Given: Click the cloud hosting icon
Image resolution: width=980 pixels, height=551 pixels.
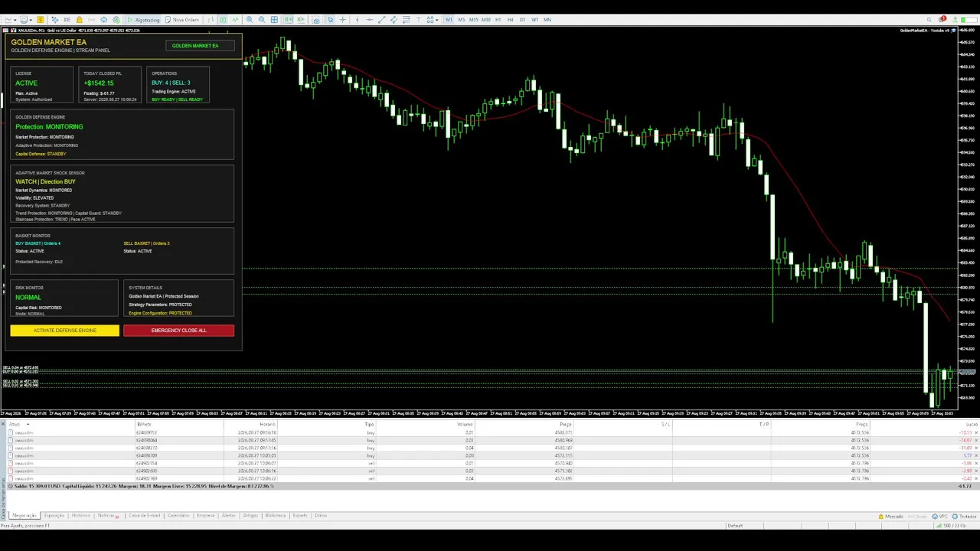Looking at the screenshot, I should pyautogui.click(x=103, y=20).
